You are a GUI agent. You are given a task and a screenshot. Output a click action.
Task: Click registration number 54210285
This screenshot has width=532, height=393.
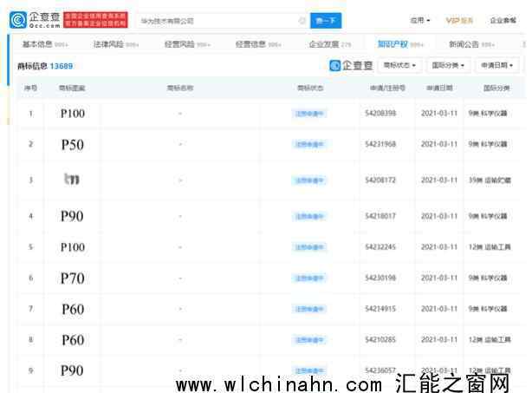tap(380, 339)
